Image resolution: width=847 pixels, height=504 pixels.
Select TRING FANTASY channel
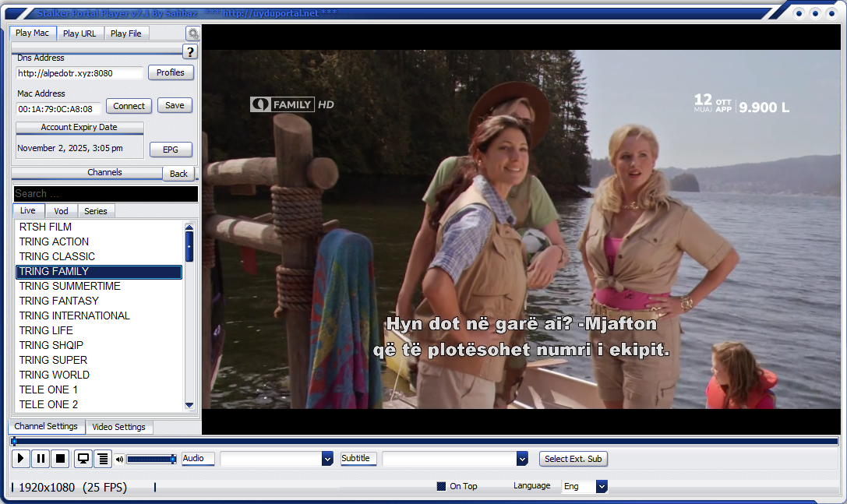coord(100,301)
